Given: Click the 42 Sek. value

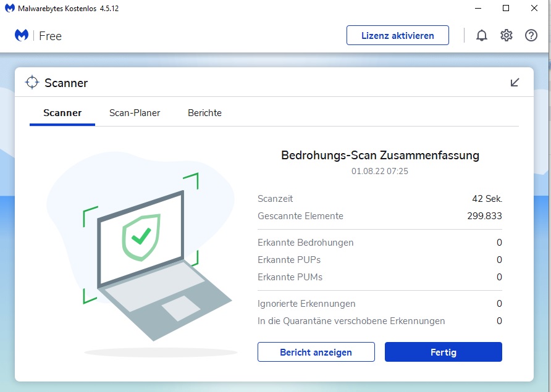Looking at the screenshot, I should pyautogui.click(x=487, y=199).
